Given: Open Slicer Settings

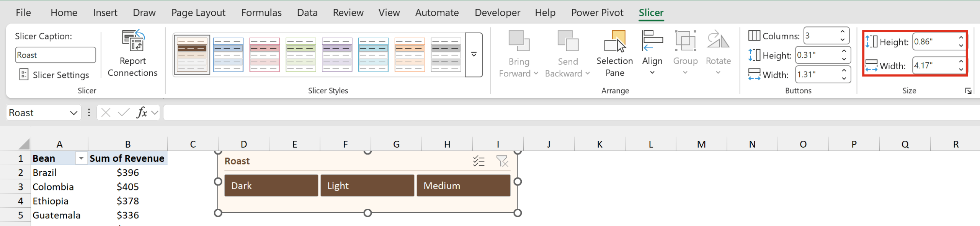Looking at the screenshot, I should [54, 75].
